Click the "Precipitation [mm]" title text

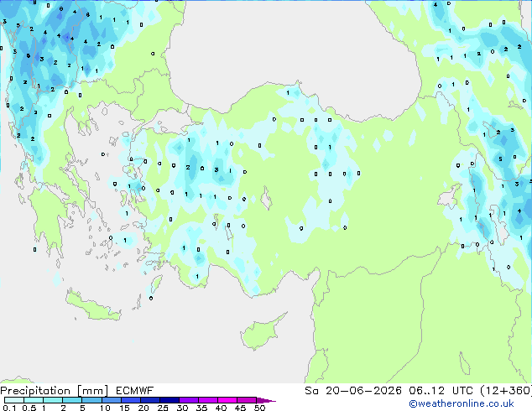click(x=55, y=391)
